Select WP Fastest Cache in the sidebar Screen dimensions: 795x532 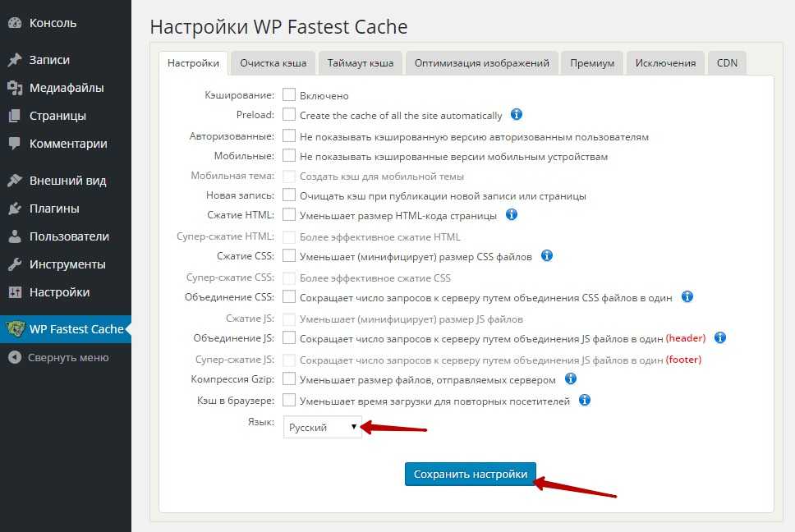(66, 329)
